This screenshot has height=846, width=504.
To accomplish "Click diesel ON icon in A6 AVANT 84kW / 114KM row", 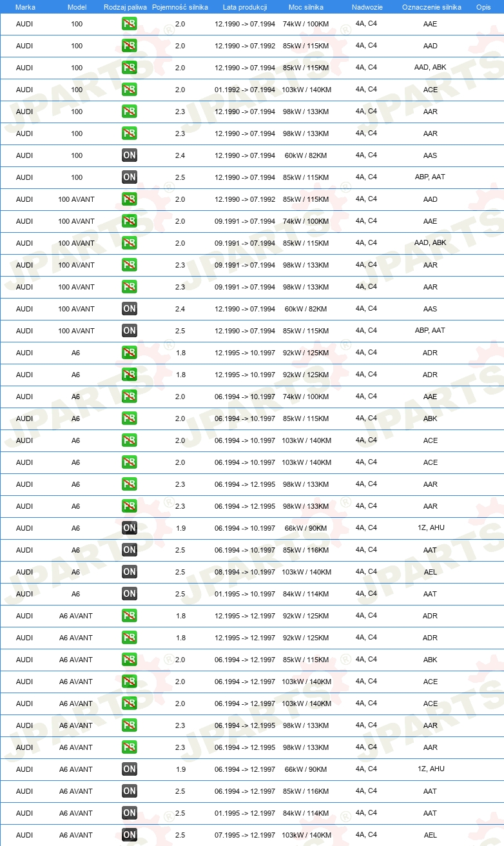I will pyautogui.click(x=130, y=813).
